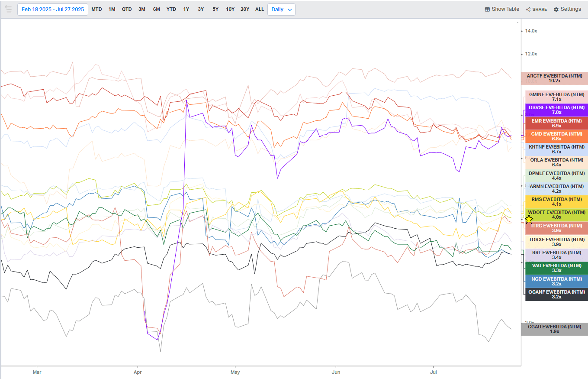Viewport: 588px width, 379px height.
Task: Click the Show Table grid icon
Action: pyautogui.click(x=487, y=9)
